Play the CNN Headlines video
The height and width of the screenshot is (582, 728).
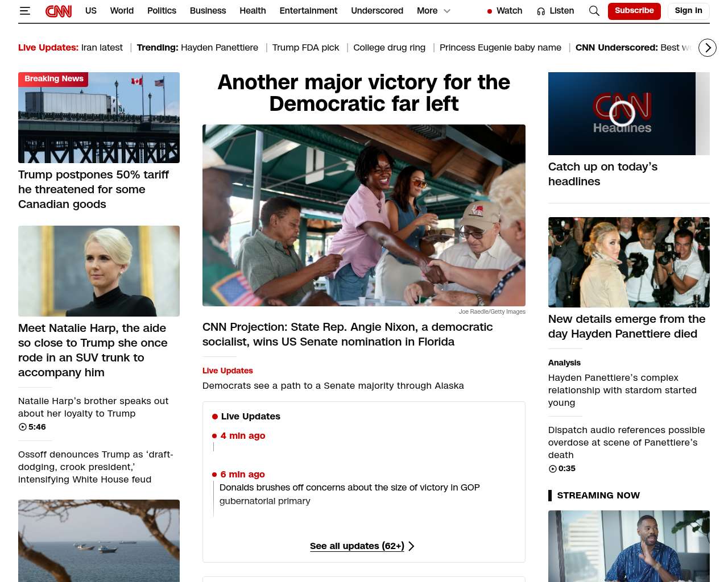click(x=622, y=114)
